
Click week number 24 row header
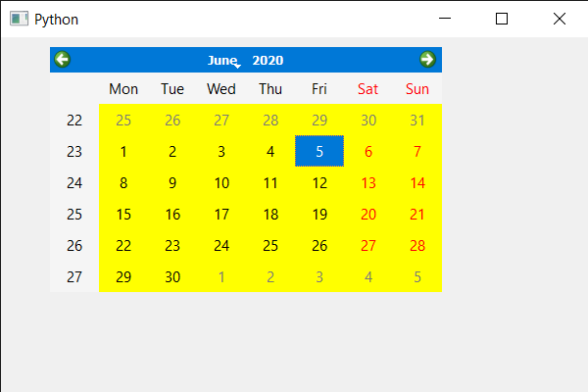pos(74,182)
